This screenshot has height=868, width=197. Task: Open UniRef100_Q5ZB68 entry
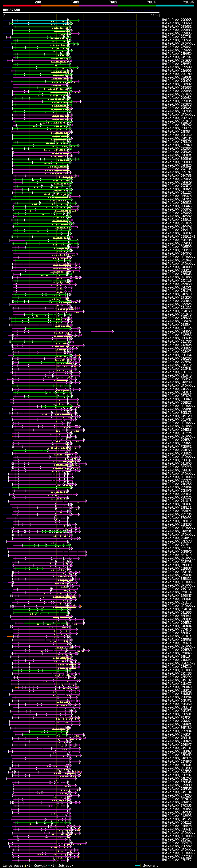point(177,284)
